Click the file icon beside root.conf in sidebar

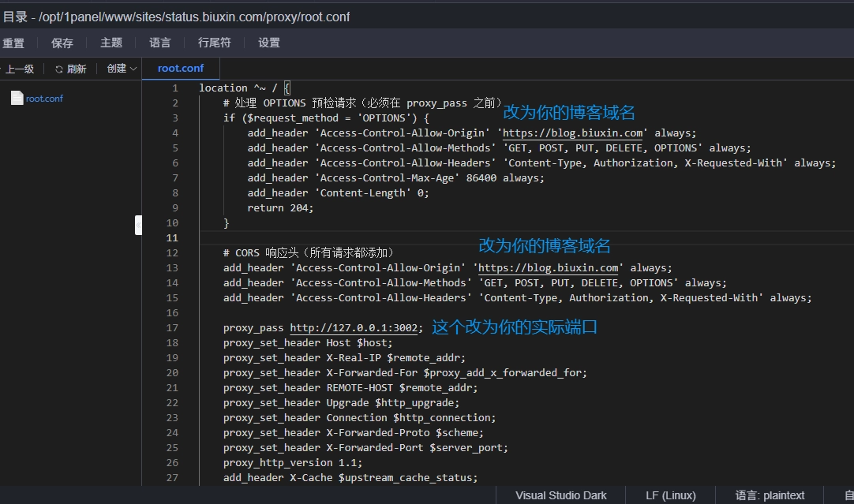pyautogui.click(x=17, y=98)
